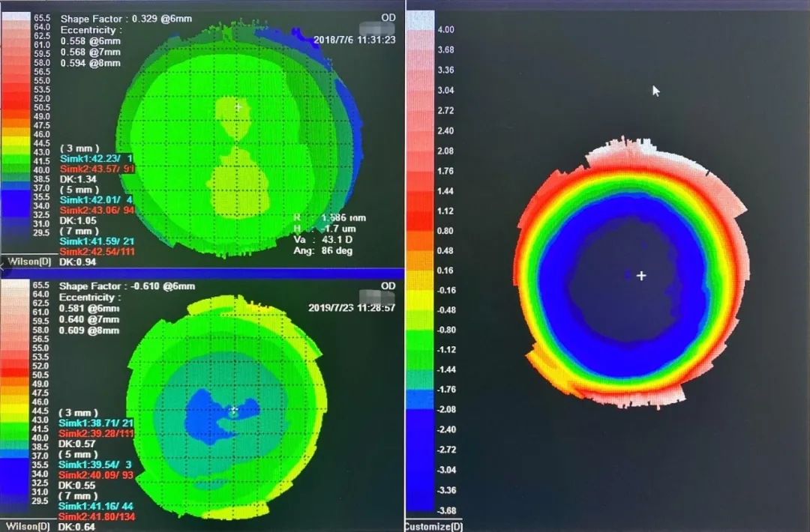810x532 pixels.
Task: Click the 'H : -1.7 um' readout
Action: [325, 229]
